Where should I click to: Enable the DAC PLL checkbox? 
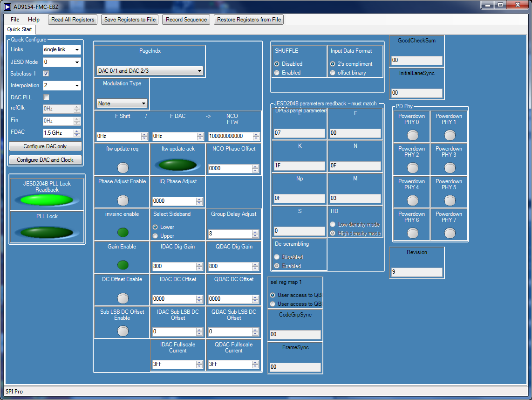pos(46,97)
